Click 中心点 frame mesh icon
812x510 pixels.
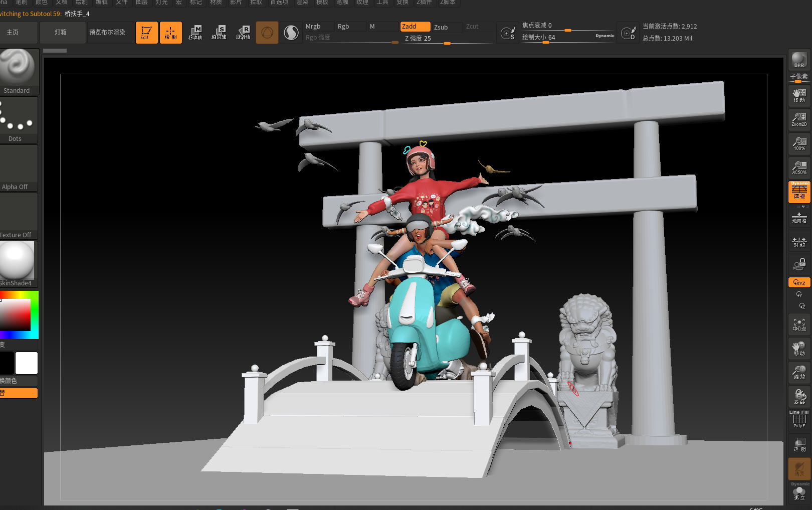coord(799,324)
